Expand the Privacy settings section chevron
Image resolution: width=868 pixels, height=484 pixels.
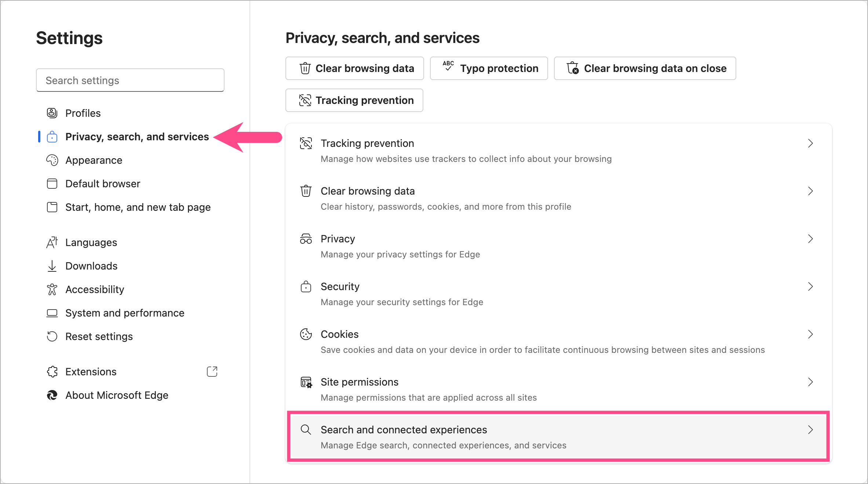point(811,239)
